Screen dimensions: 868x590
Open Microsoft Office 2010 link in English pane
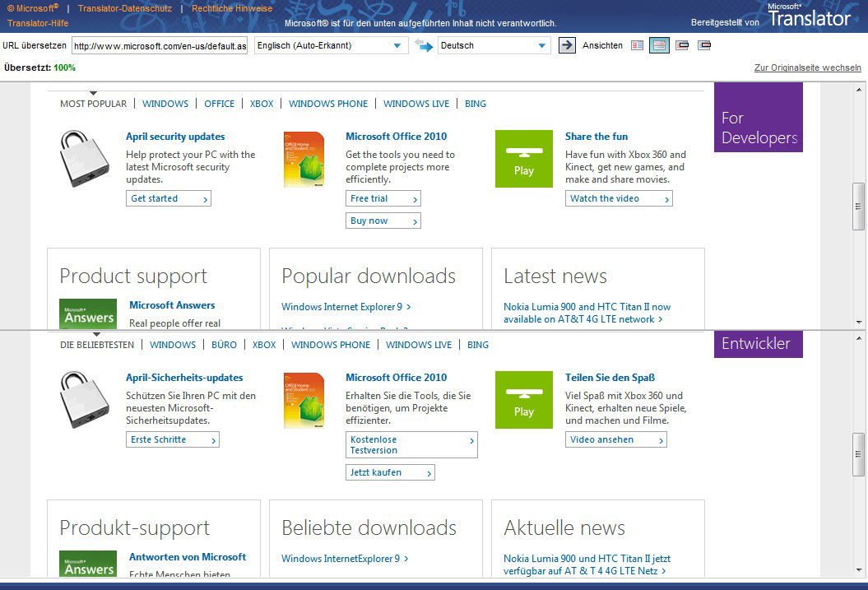[x=397, y=136]
